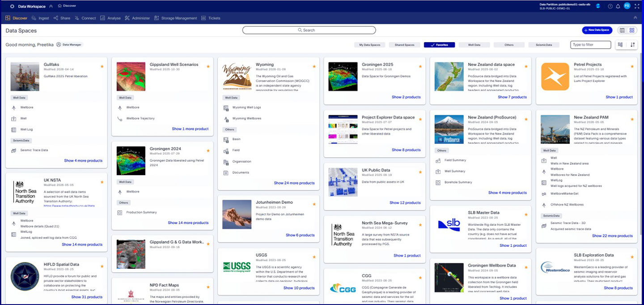Image resolution: width=644 pixels, height=305 pixels.
Task: Expand Show 24 more products in Wyoming
Action: [x=294, y=183]
